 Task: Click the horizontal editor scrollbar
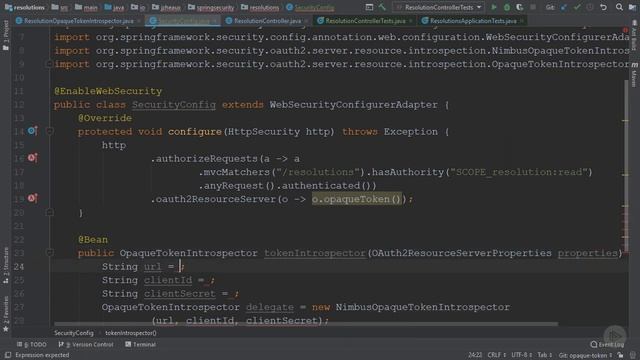coord(306,324)
